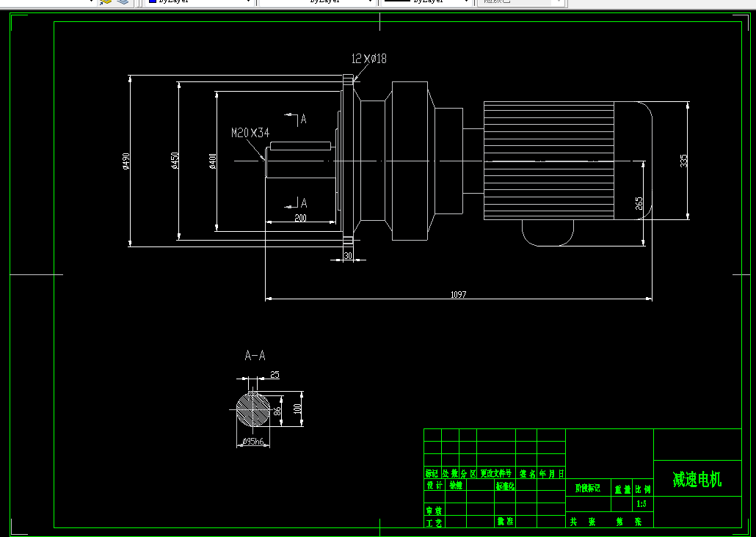This screenshot has width=756, height=537.
Task: Select the 'M20X34' thread callout text
Action: coord(250,133)
